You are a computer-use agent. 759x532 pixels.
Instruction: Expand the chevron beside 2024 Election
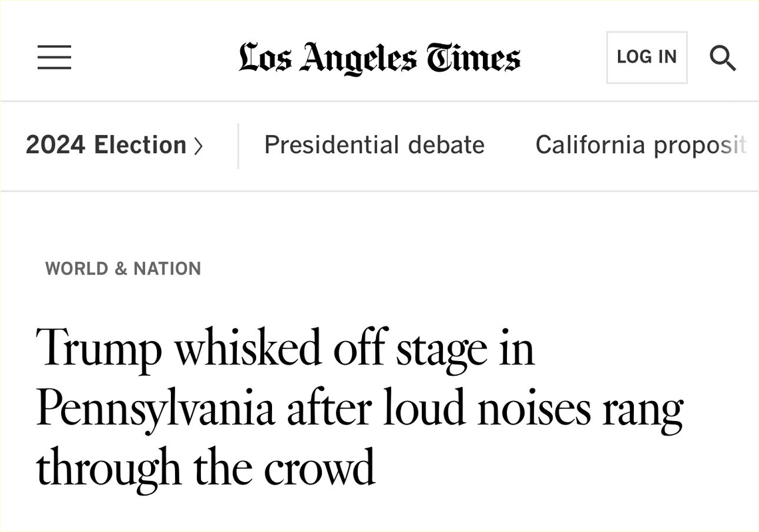pos(198,146)
